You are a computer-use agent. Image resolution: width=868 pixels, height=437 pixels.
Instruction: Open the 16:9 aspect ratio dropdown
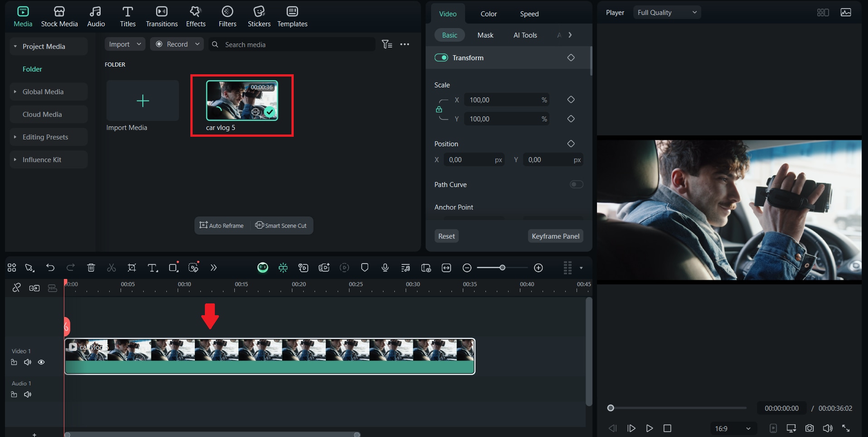click(733, 428)
